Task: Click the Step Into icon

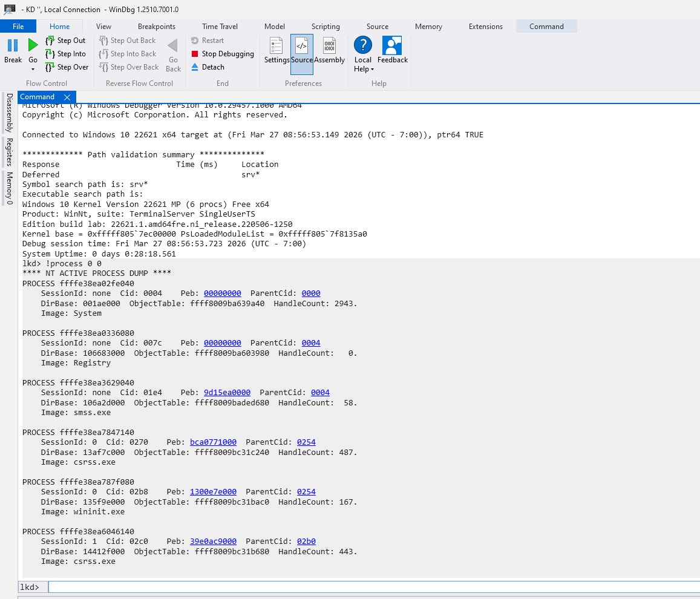Action: 50,54
